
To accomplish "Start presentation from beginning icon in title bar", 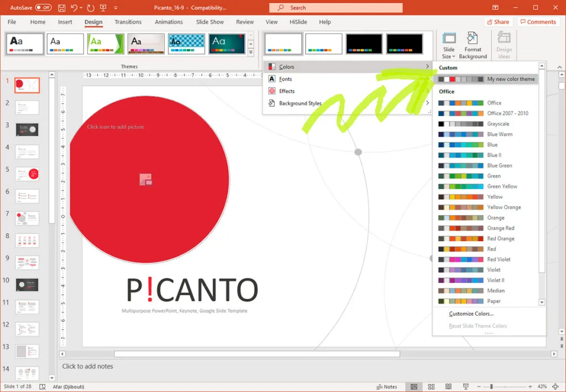I will pos(103,8).
